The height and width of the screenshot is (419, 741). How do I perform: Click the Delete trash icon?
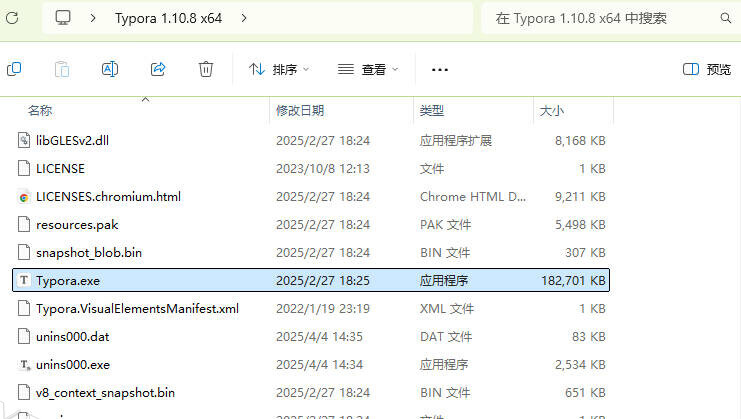[x=206, y=69]
